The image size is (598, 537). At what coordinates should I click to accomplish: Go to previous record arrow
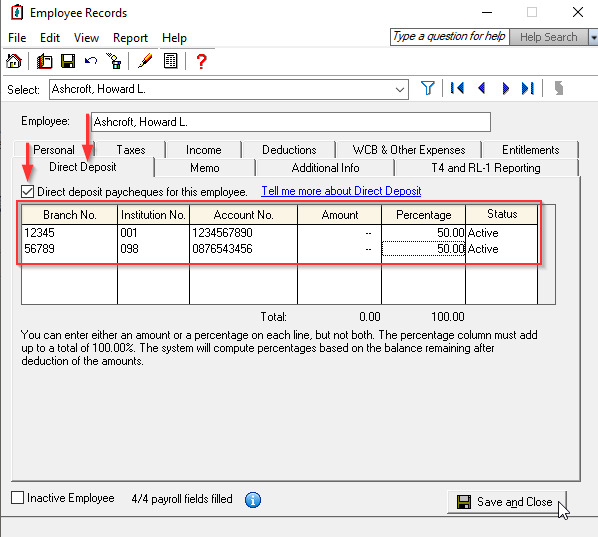[x=482, y=88]
